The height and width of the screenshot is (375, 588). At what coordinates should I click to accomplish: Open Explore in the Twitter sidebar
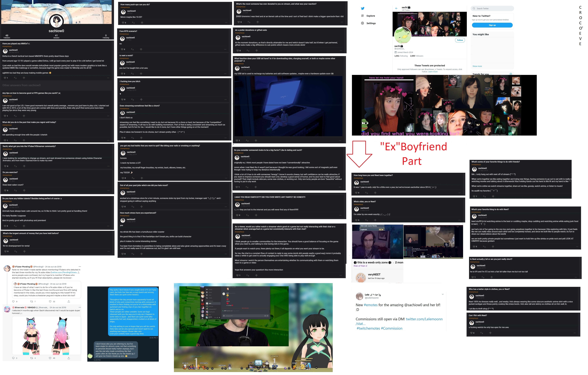pyautogui.click(x=368, y=16)
